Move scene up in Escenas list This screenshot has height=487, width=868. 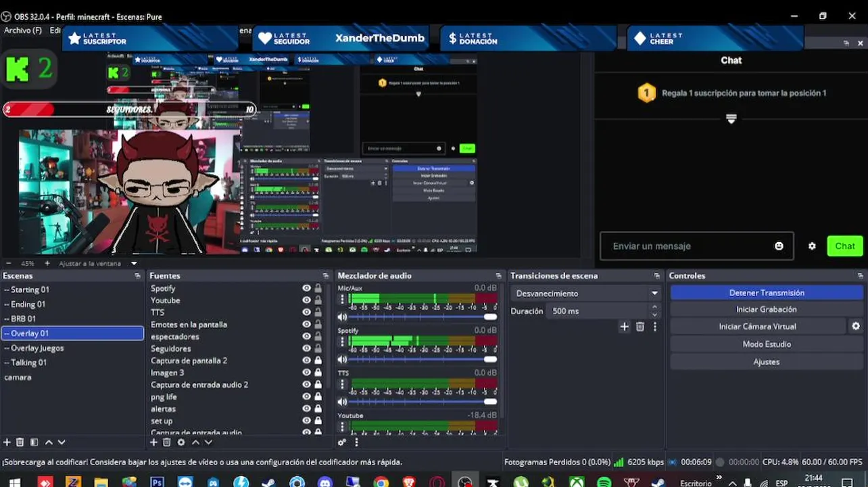(x=49, y=442)
